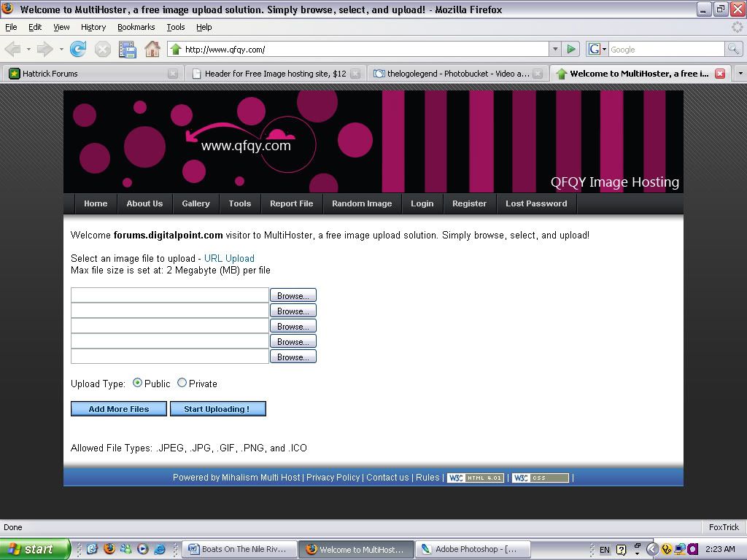
Task: Click the film-strip save toolbar icon
Action: [x=128, y=50]
